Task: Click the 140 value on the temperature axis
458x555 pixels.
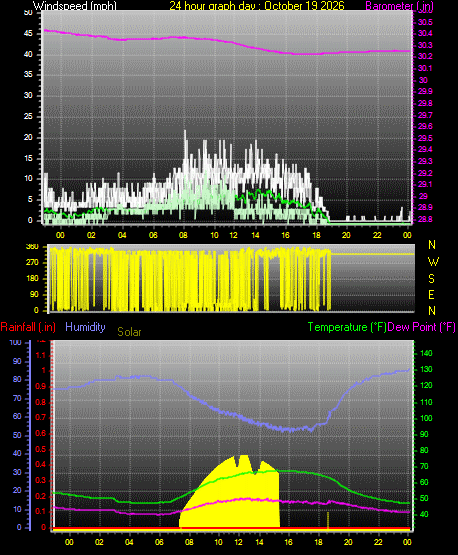Action: click(x=426, y=353)
